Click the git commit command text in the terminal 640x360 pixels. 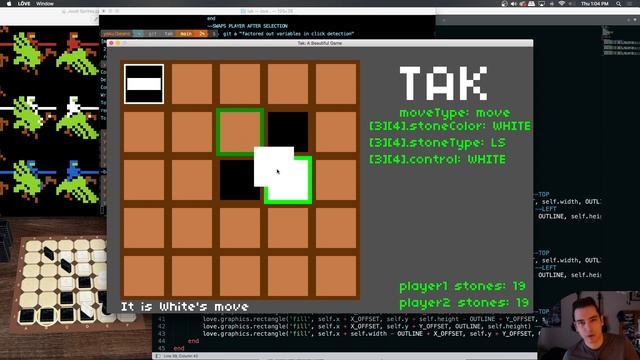288,34
